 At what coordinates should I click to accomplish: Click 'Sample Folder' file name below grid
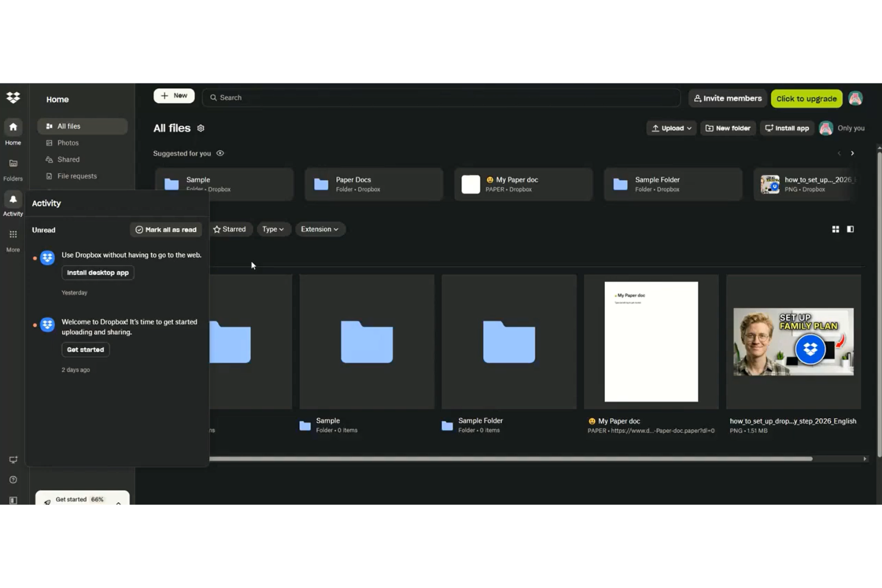[480, 421]
